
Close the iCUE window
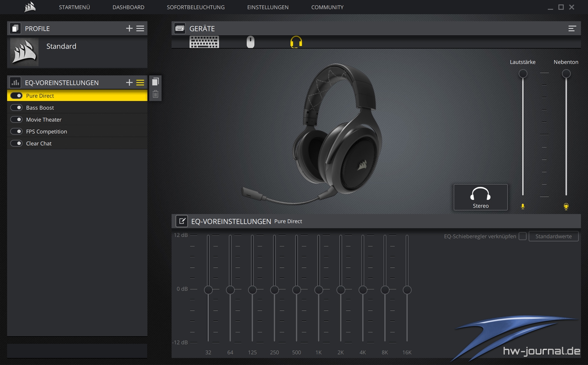point(571,7)
